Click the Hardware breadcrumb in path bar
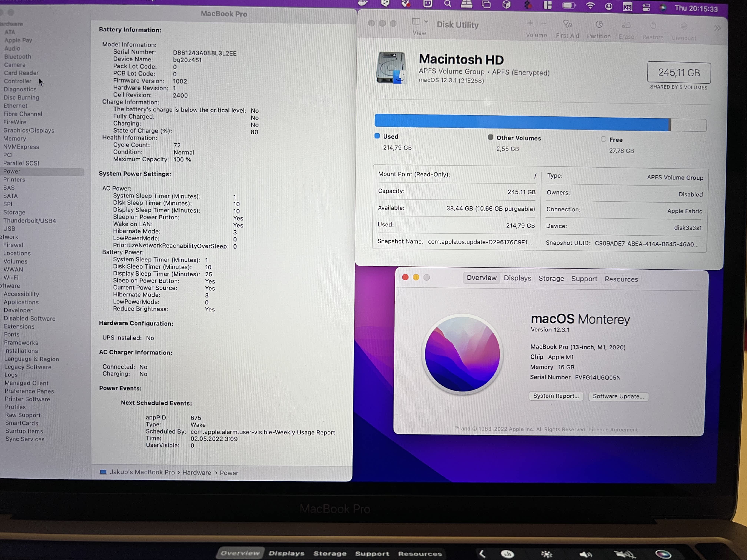The width and height of the screenshot is (747, 560). 197,473
